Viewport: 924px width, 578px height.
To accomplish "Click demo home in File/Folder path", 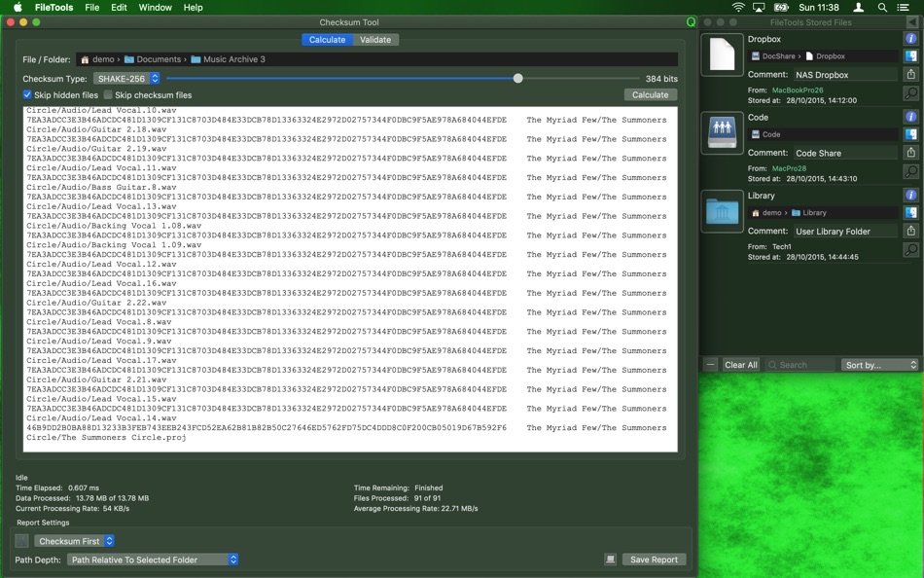I will (x=97, y=59).
